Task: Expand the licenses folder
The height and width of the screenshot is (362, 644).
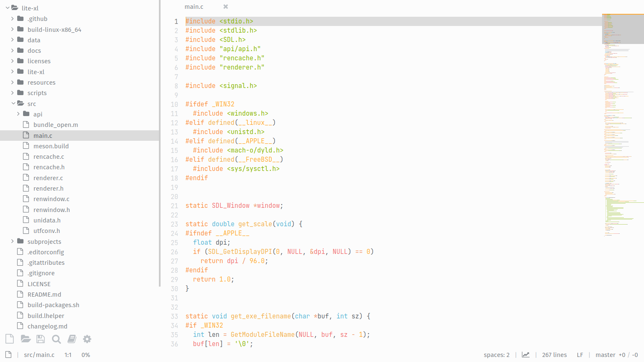Action: [13, 61]
